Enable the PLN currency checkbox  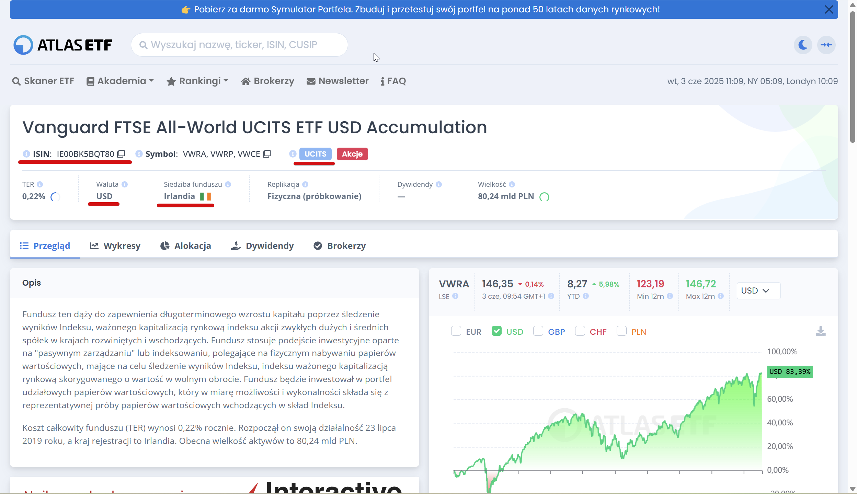pyautogui.click(x=621, y=331)
